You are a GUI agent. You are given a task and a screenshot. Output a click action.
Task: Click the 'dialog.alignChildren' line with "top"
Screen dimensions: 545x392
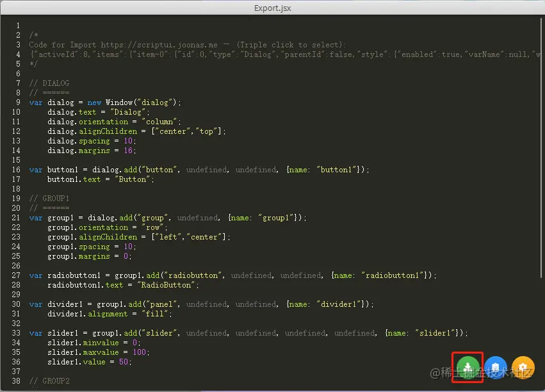(x=136, y=131)
